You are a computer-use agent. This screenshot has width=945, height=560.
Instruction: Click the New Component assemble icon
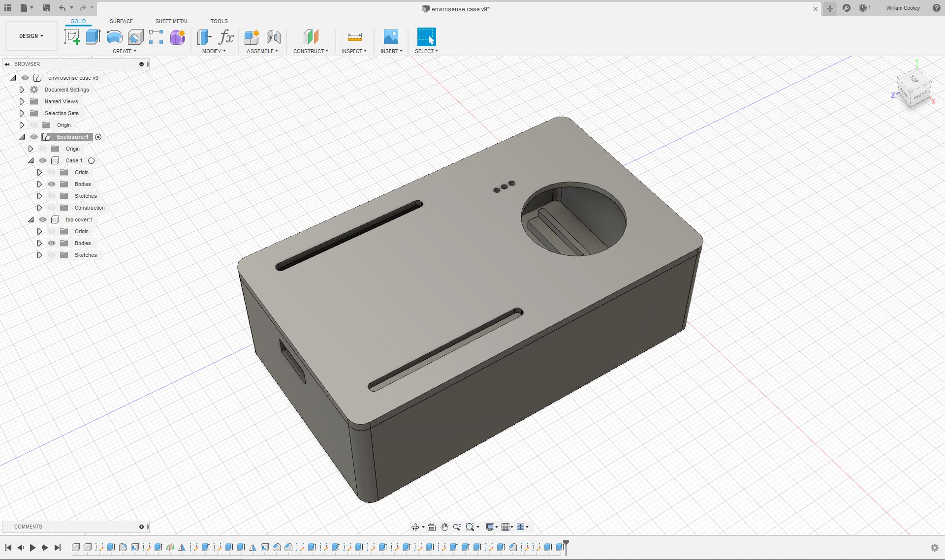pyautogui.click(x=252, y=37)
